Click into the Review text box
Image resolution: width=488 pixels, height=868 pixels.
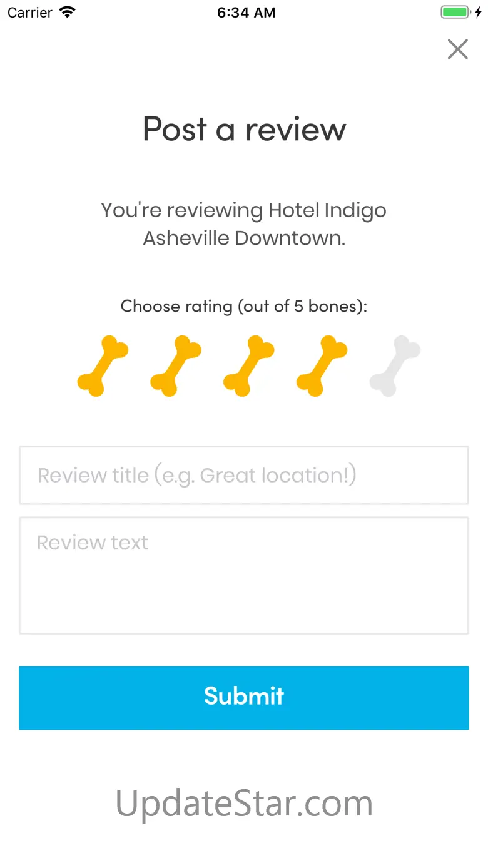pos(244,576)
